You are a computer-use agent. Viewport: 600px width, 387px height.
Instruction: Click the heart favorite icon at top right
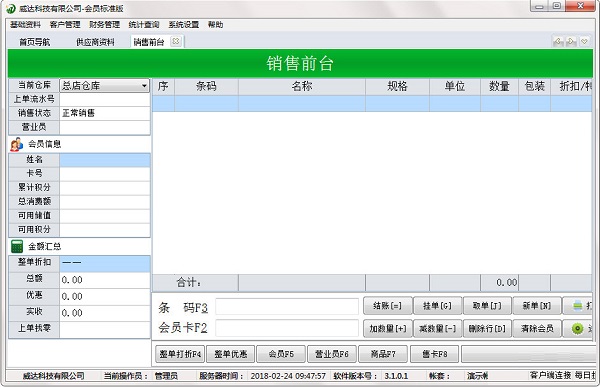tap(584, 41)
